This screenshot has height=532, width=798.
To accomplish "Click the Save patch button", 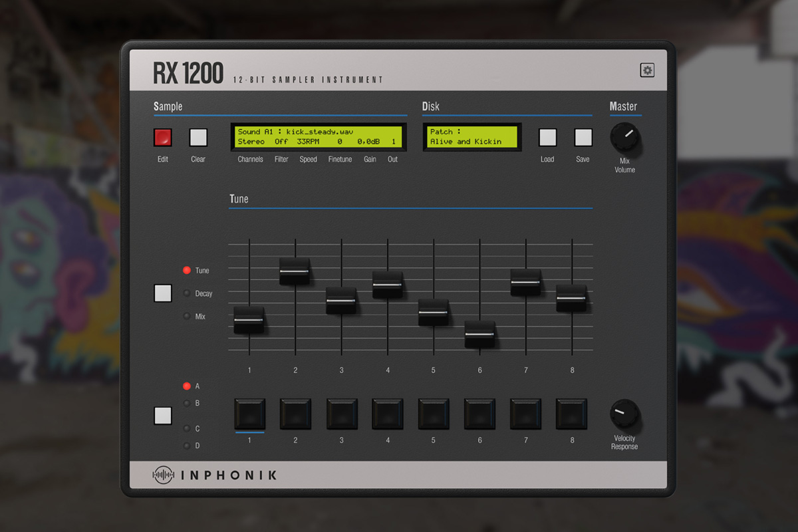I will tap(583, 138).
